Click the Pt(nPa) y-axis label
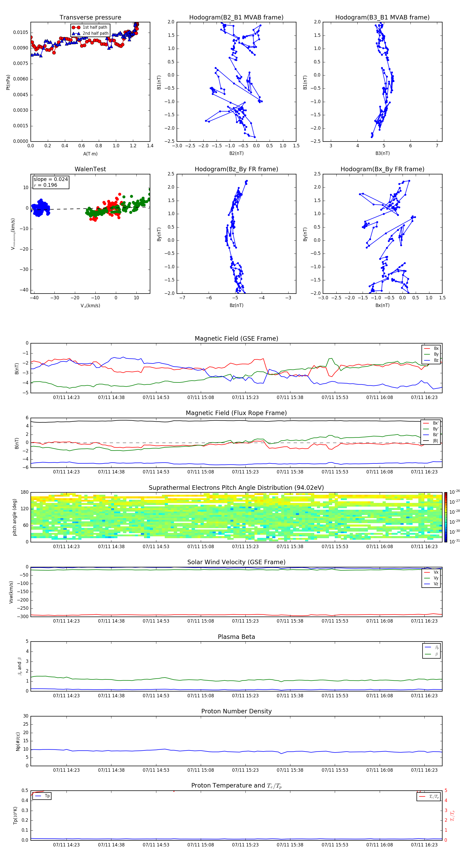Viewport: 473px width, 868px height. [8, 82]
